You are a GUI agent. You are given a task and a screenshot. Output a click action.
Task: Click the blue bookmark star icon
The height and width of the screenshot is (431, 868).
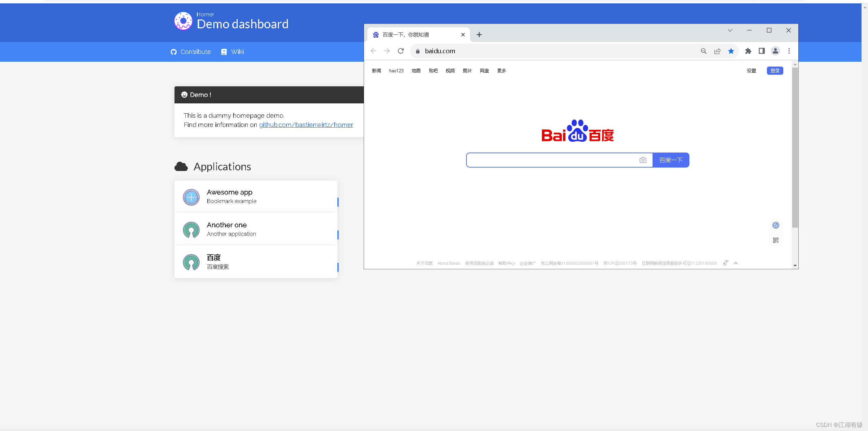pos(731,51)
